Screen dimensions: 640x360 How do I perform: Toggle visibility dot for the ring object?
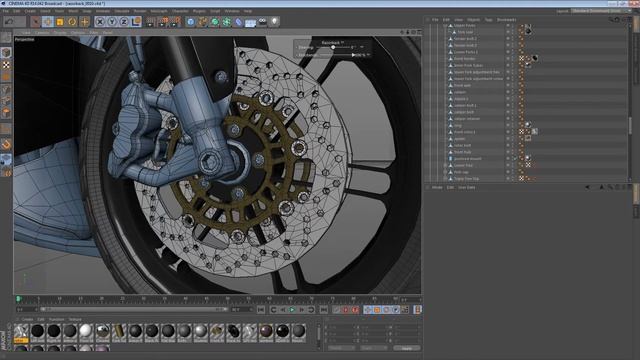coord(508,125)
